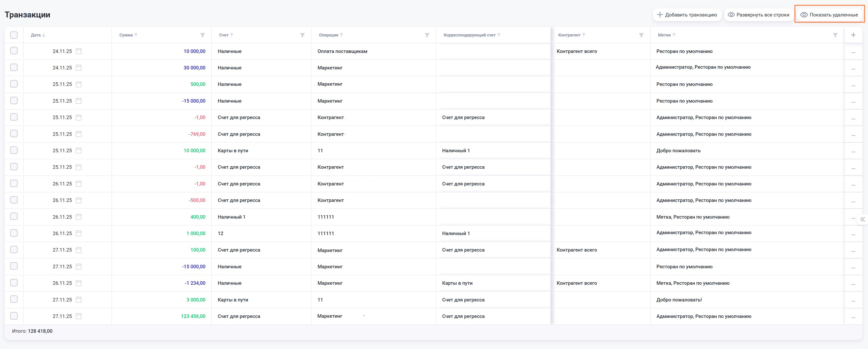Select all rows with header checkbox
Viewport: 868px width, 349px height.
[x=14, y=35]
